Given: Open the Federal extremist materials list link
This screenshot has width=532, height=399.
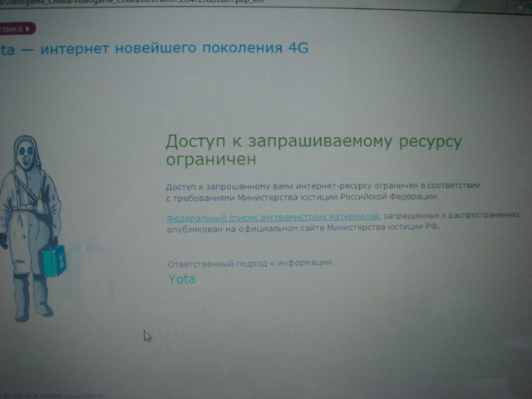Looking at the screenshot, I should [273, 217].
